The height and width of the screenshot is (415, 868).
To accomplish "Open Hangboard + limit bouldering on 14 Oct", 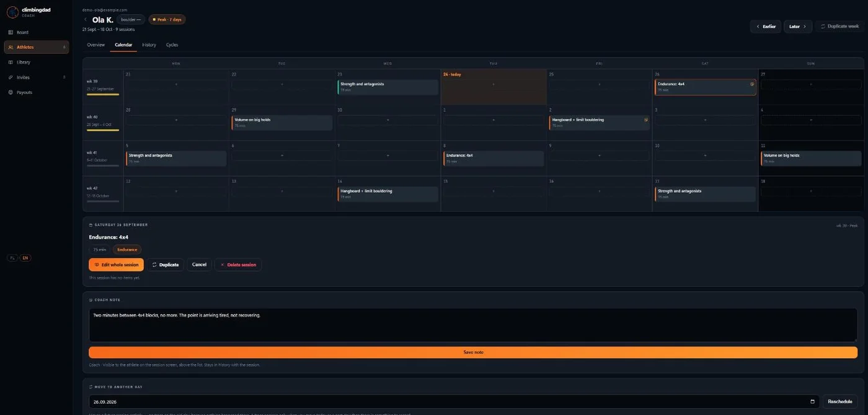I will (388, 194).
